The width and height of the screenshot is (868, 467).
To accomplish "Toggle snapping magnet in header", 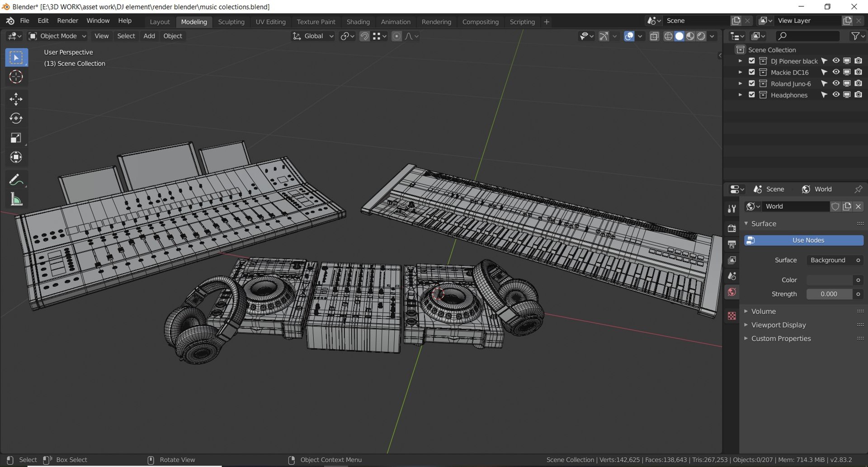I will [364, 36].
